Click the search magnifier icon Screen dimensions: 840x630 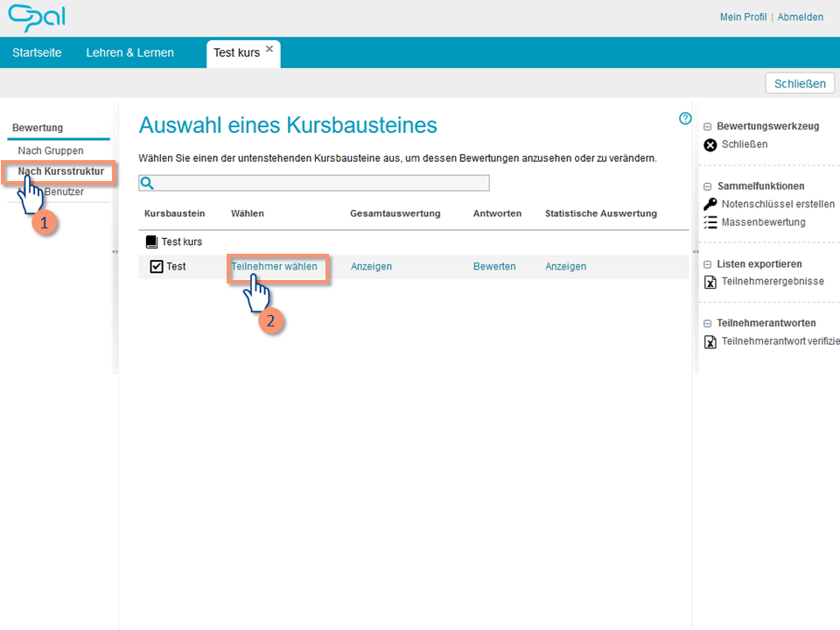pos(147,183)
